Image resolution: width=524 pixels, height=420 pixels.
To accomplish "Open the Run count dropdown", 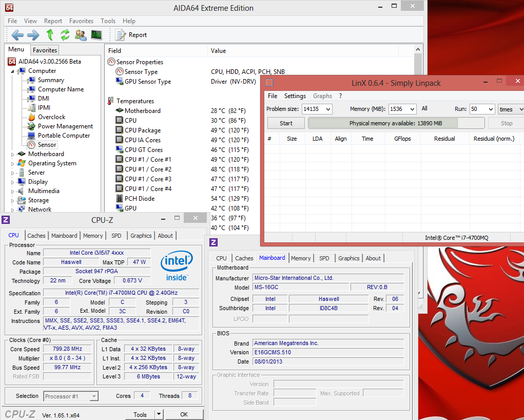I will [490, 109].
